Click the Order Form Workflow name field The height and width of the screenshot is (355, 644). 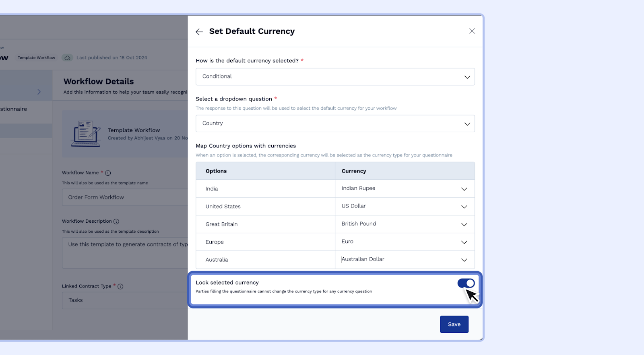tap(125, 197)
